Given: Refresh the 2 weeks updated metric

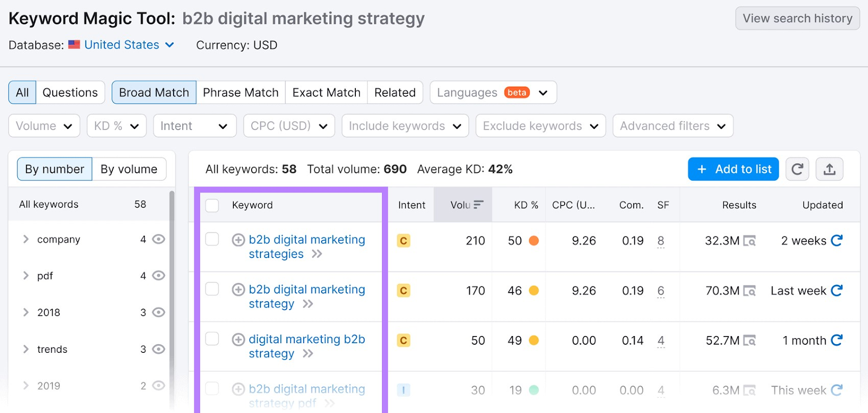Looking at the screenshot, I should pos(837,240).
